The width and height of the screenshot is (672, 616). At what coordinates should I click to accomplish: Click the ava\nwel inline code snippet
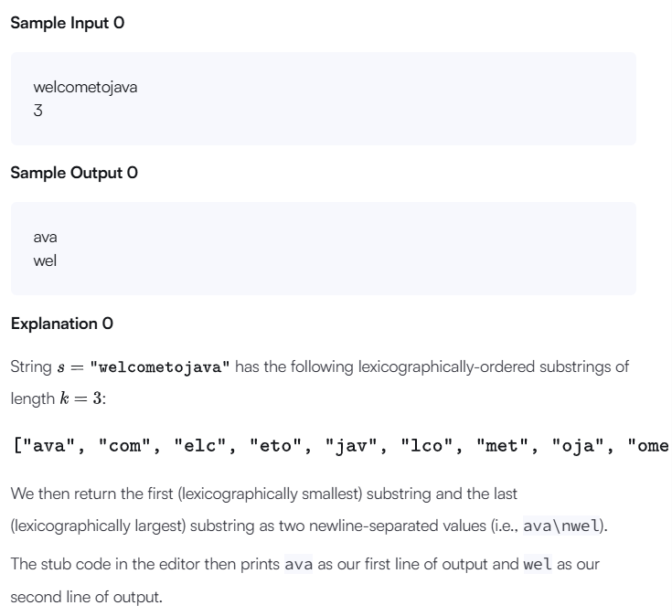[561, 526]
